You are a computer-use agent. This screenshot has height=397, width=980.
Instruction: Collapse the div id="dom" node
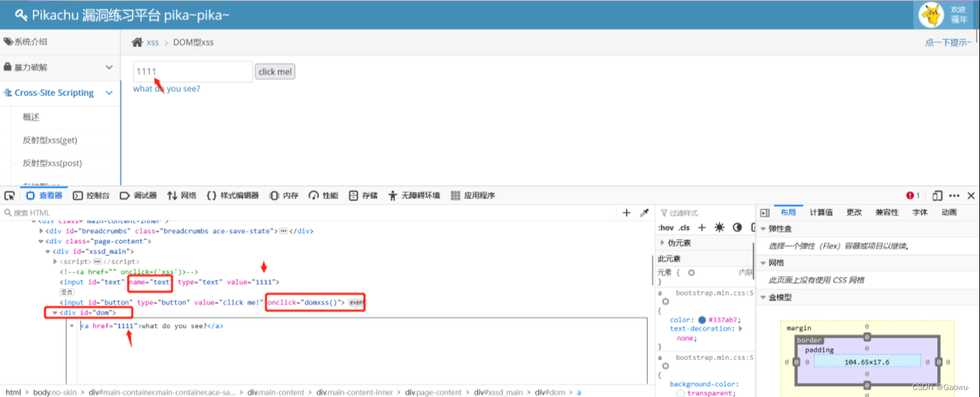(55, 313)
